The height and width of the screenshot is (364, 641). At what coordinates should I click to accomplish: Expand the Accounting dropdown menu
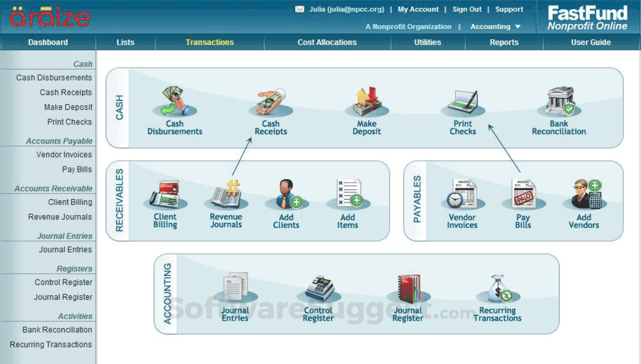[494, 26]
